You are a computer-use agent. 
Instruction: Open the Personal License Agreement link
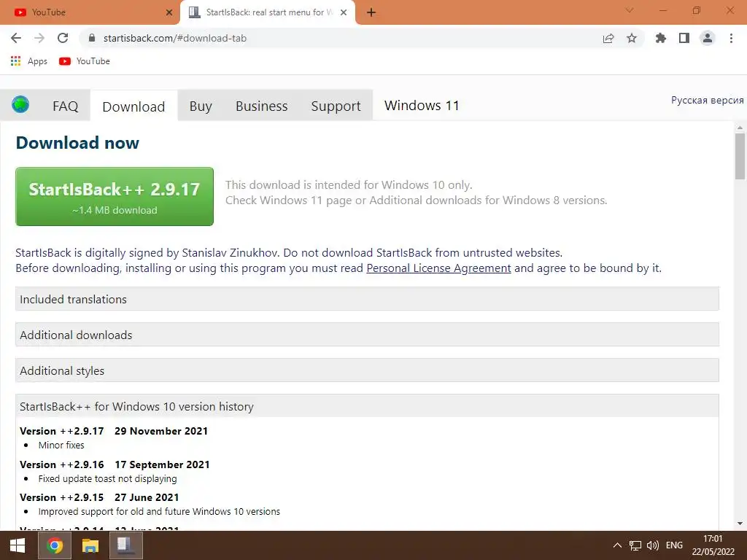click(x=438, y=268)
